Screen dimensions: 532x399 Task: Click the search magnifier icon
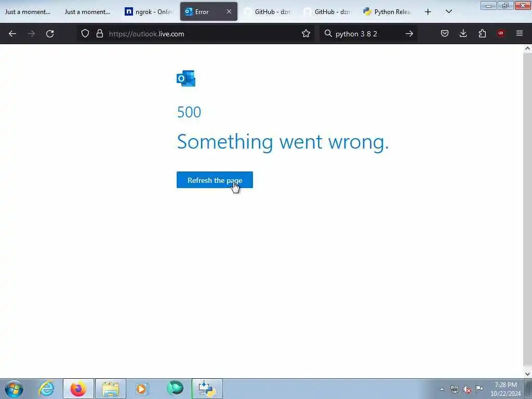(328, 34)
